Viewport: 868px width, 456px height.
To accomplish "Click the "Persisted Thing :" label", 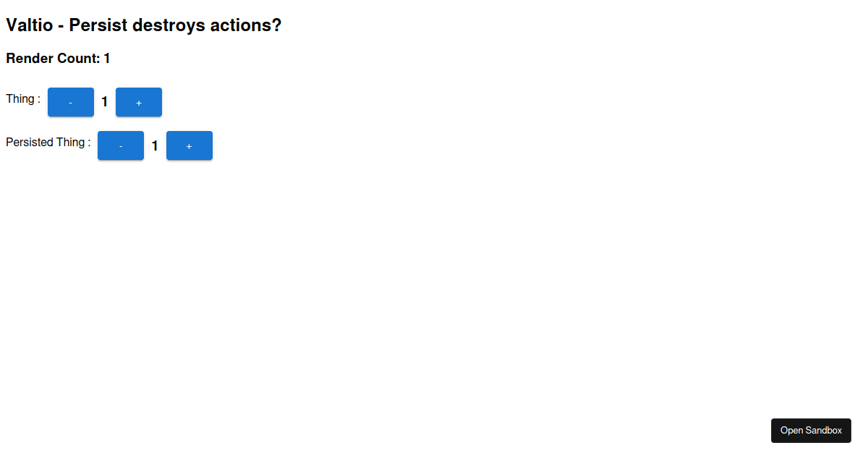I will point(48,143).
